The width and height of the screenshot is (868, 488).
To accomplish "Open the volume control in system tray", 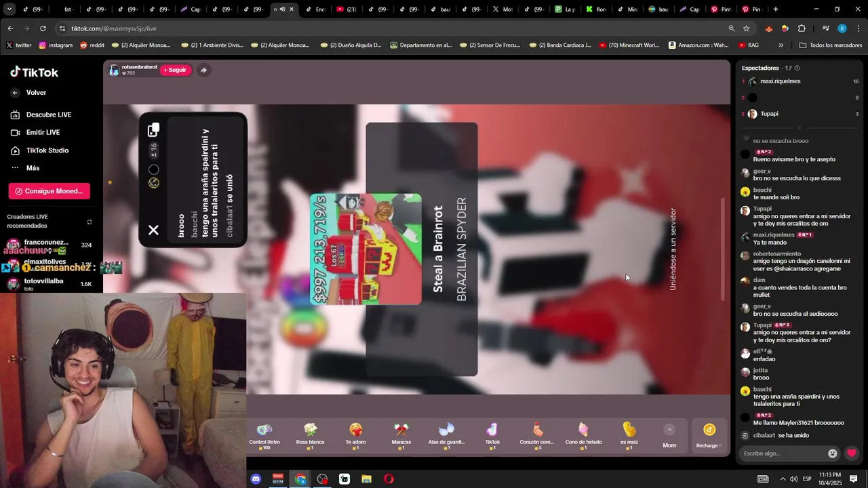I will (793, 479).
